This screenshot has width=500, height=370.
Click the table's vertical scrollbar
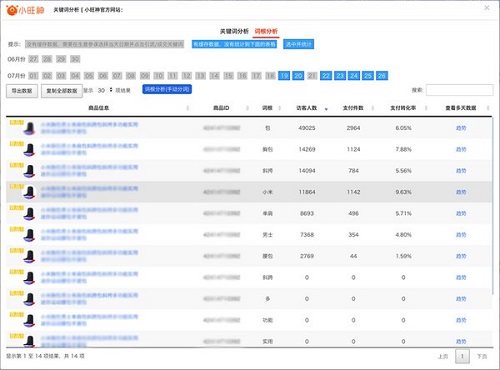coord(492,205)
